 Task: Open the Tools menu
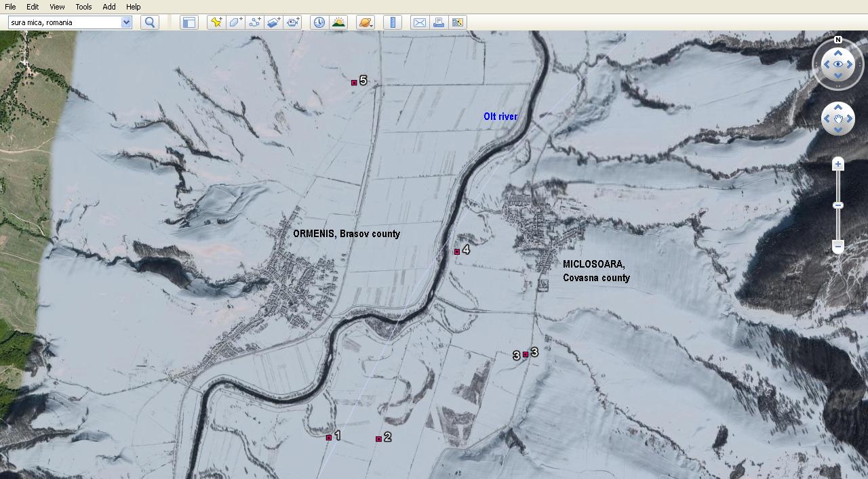[x=83, y=7]
